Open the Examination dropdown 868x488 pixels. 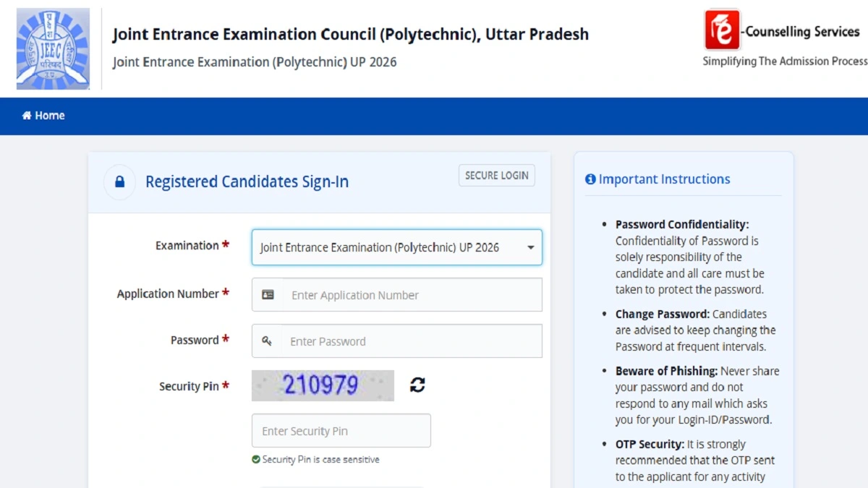pyautogui.click(x=396, y=247)
